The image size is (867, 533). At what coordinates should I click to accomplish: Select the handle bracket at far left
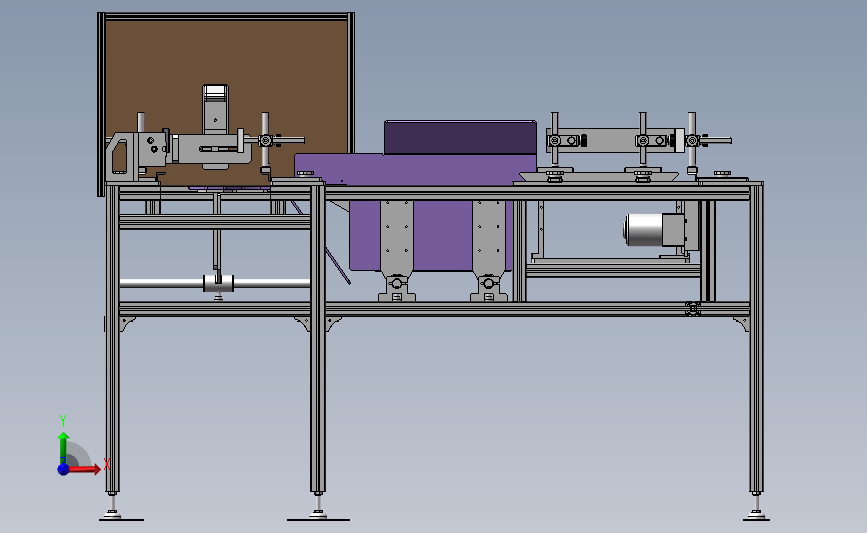click(x=122, y=157)
